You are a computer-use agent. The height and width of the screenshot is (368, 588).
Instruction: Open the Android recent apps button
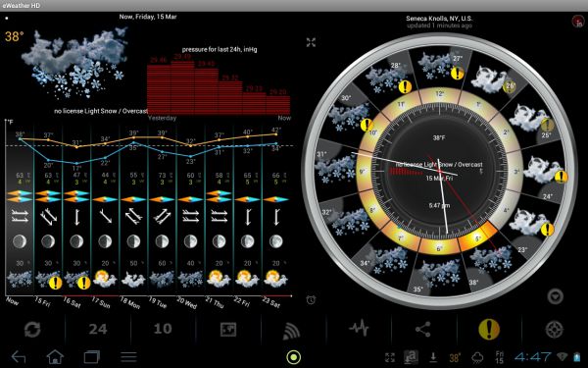91,357
